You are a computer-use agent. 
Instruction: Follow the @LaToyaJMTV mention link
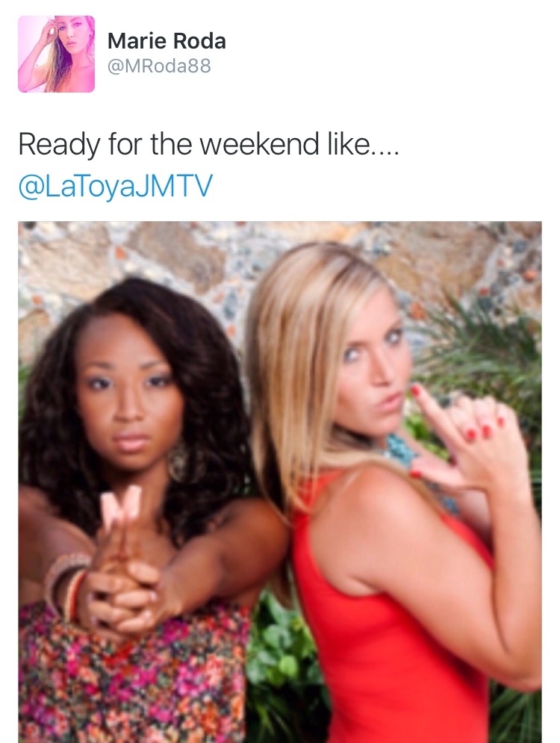pos(116,186)
